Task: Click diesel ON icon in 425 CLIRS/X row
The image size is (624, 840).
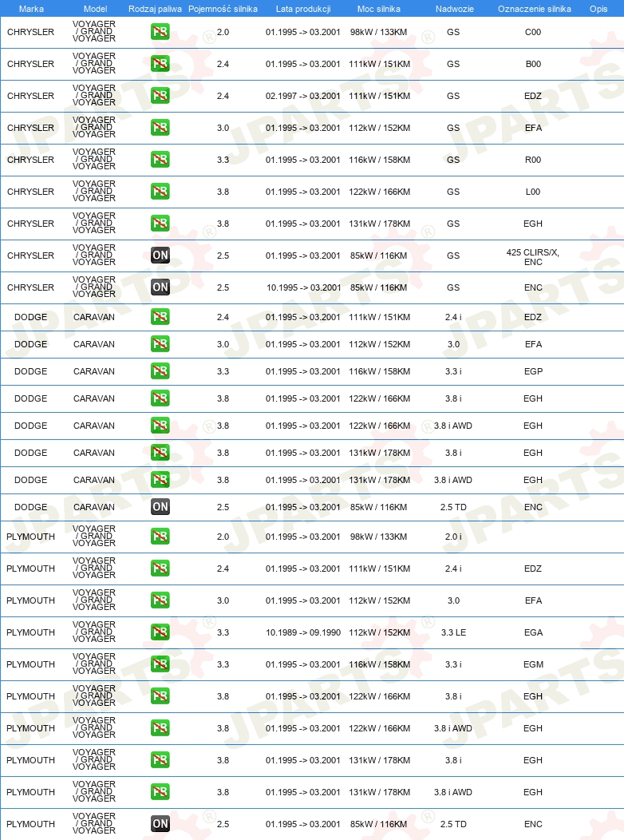Action: tap(160, 255)
